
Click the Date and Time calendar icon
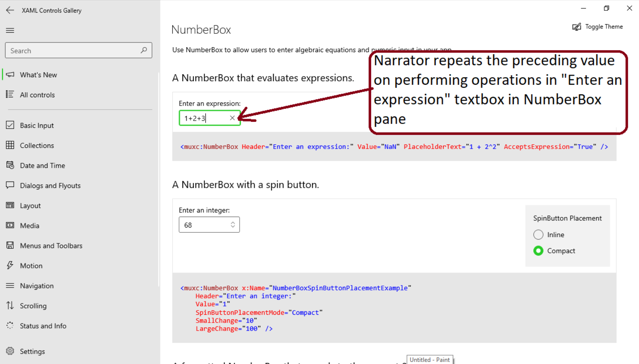tap(10, 165)
